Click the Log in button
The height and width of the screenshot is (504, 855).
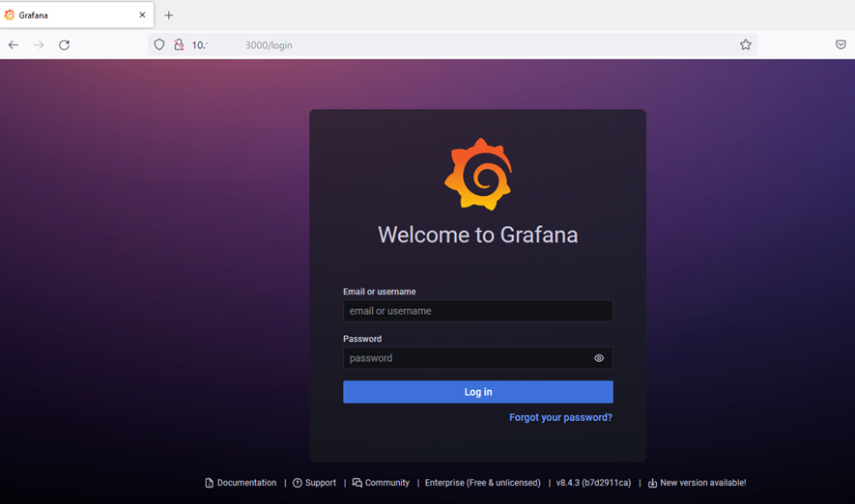click(477, 392)
